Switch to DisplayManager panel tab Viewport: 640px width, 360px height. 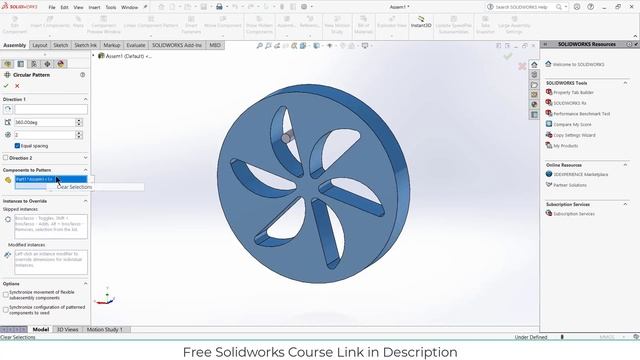pos(61,64)
